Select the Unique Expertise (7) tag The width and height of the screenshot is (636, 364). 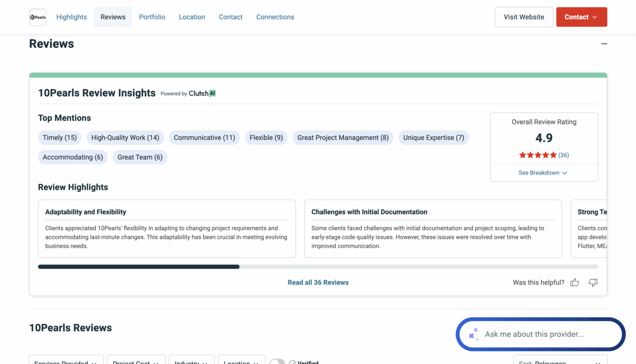[434, 138]
